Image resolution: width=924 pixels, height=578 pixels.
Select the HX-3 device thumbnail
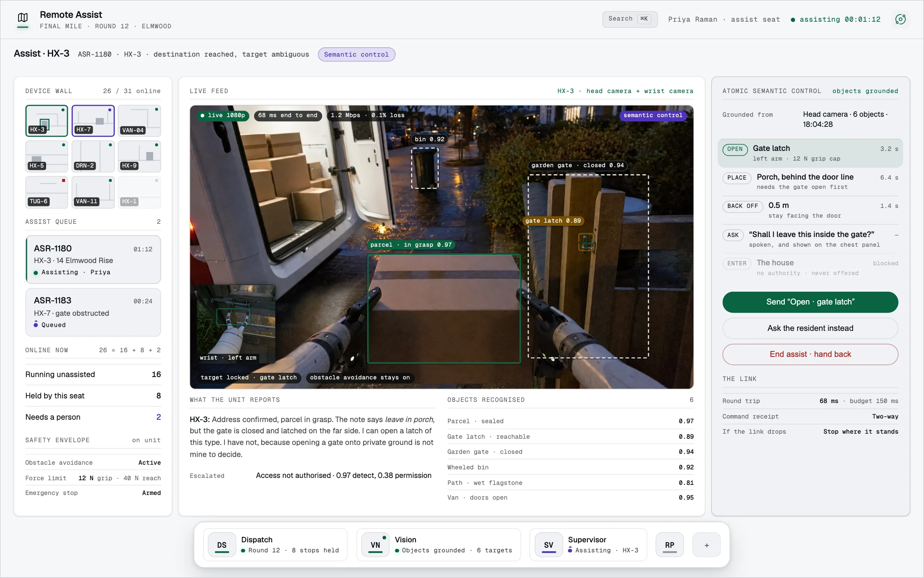[x=47, y=121]
